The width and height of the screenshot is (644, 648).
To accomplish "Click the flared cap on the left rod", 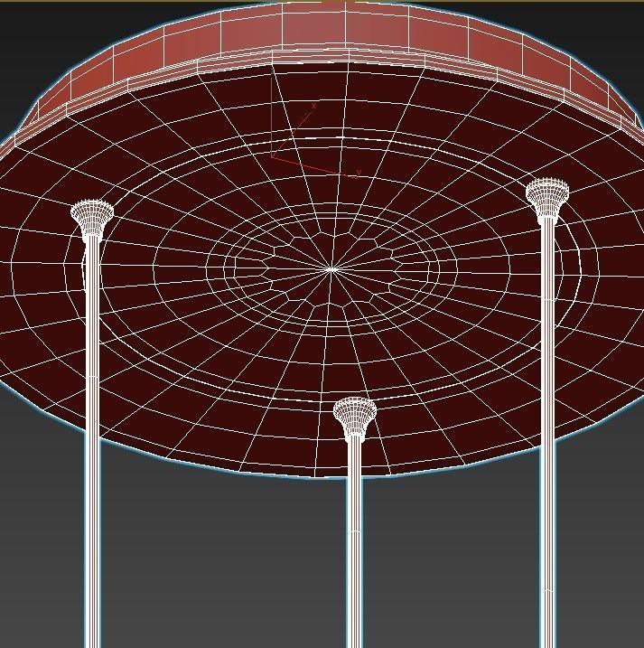I will pyautogui.click(x=92, y=219).
